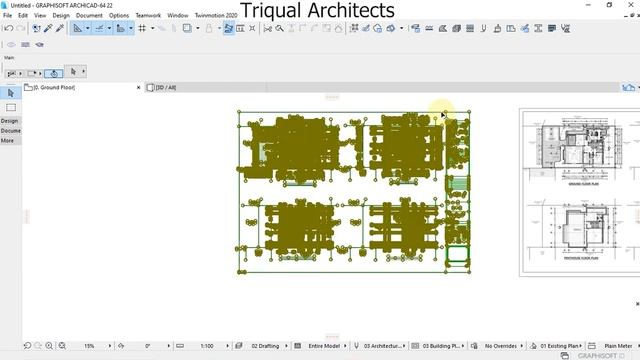Toggle Suspend Groups icon highlighted in toolbar
Viewport: 640px width, 360px height.
click(x=229, y=28)
